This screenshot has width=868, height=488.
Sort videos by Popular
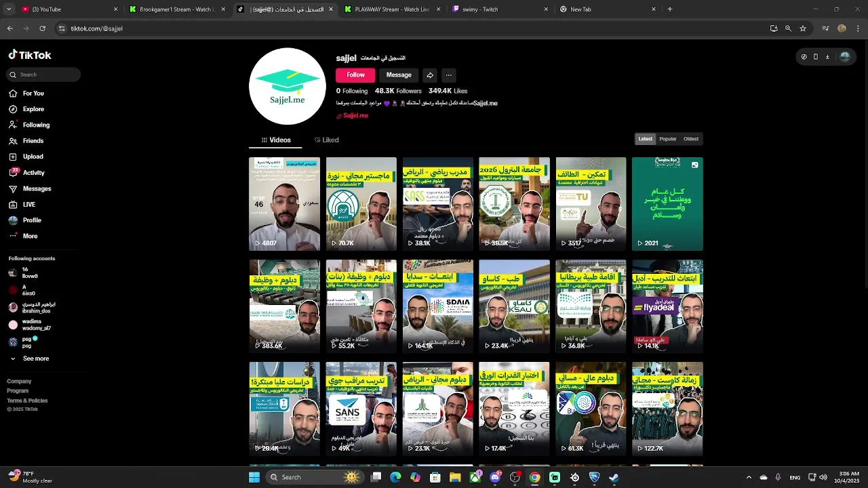(x=668, y=139)
